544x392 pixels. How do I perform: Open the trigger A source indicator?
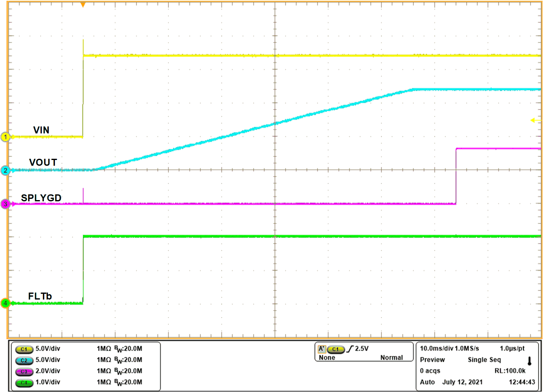(322, 349)
